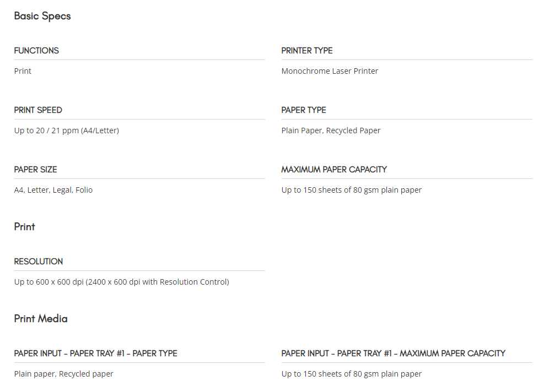Viewport: 544px width, 392px height.
Task: Click the PAPER TYPE label in Basic Specs
Action: click(304, 110)
